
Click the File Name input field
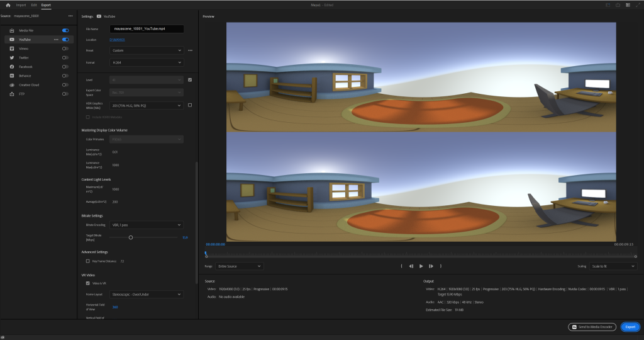147,29
